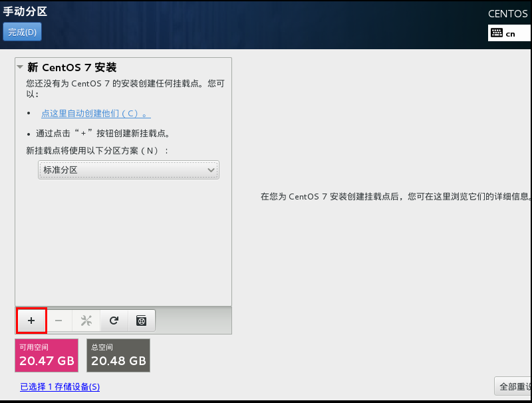Click label 新挂载点将使用以下分区方案(N)
This screenshot has width=532, height=403.
click(x=97, y=150)
